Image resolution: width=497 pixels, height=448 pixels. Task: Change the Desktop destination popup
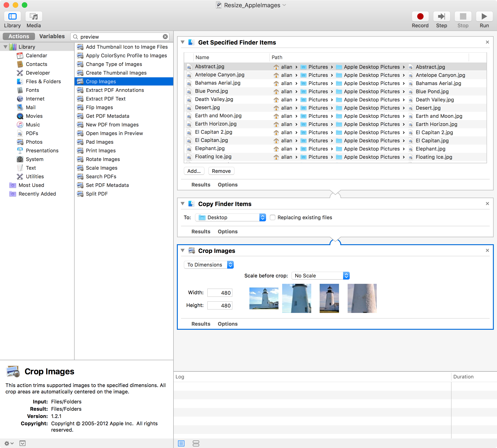[230, 217]
